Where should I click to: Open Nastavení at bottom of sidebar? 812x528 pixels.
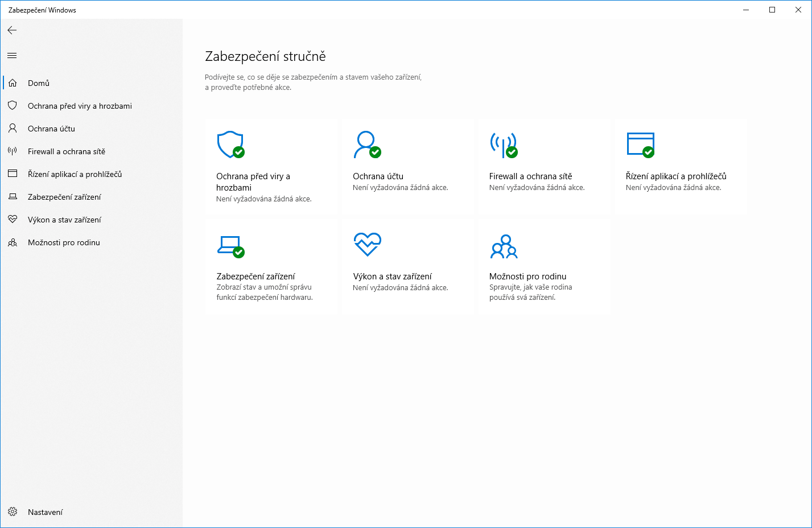click(92, 512)
